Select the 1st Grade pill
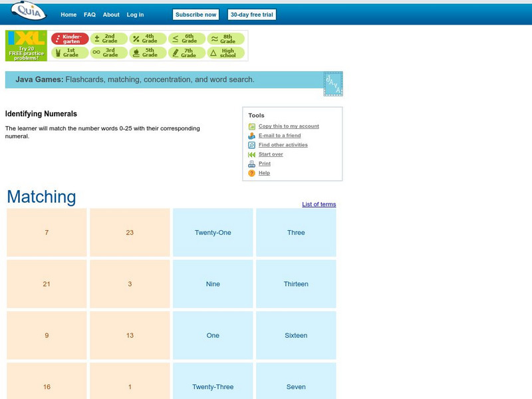The height and width of the screenshot is (399, 532). coord(70,53)
